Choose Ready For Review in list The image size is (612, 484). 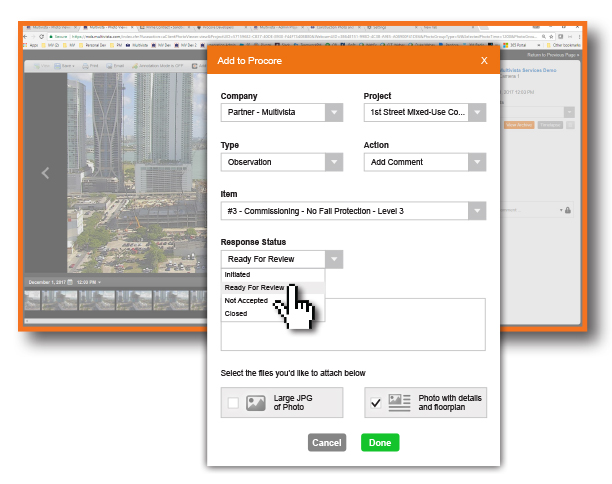pyautogui.click(x=273, y=288)
